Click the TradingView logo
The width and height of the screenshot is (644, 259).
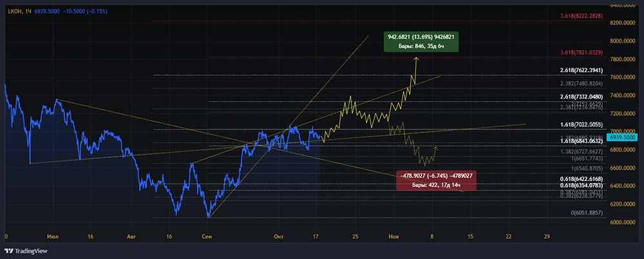point(26,251)
